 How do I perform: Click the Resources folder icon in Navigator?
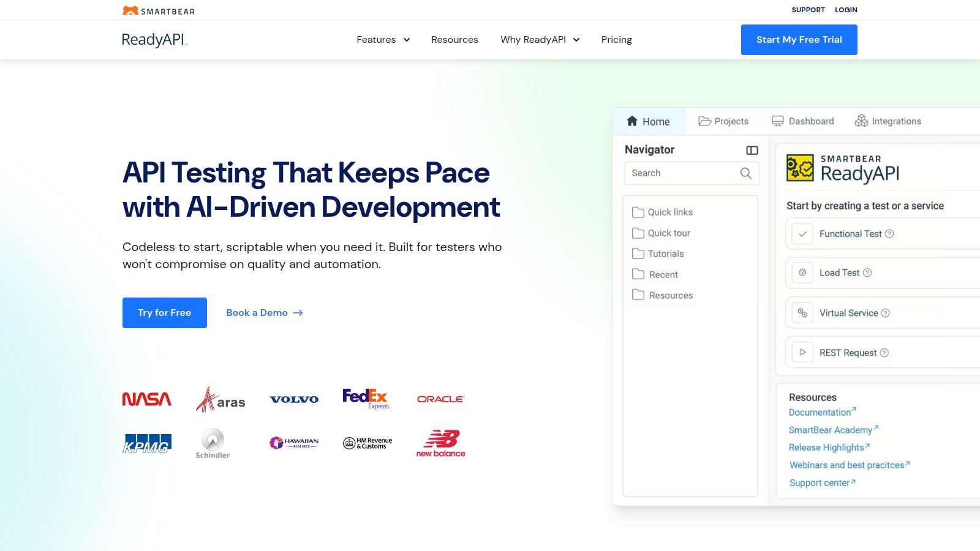(x=638, y=295)
